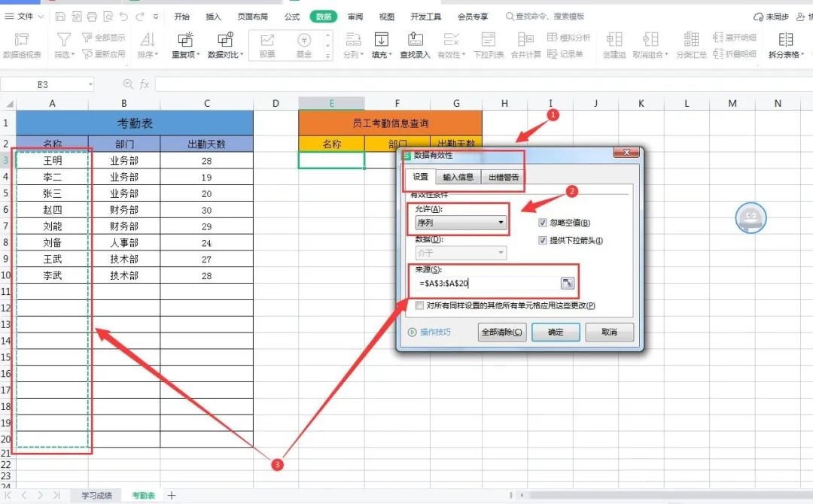Image resolution: width=813 pixels, height=504 pixels.
Task: Click the 确定 button in dialog
Action: (x=556, y=332)
